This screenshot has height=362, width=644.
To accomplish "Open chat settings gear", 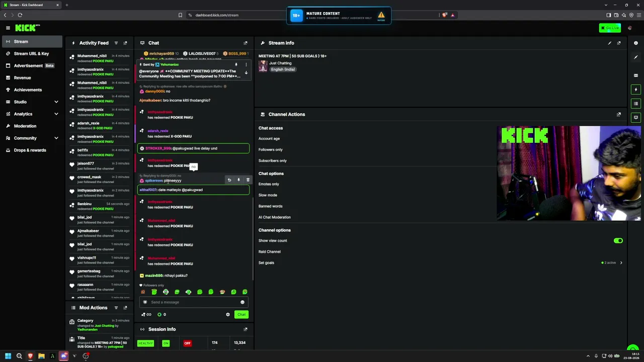I will (228, 315).
